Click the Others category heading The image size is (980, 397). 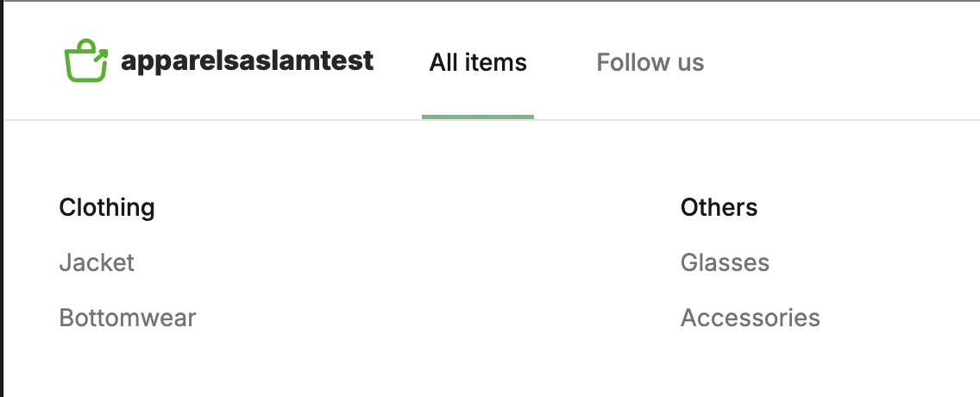(x=719, y=208)
